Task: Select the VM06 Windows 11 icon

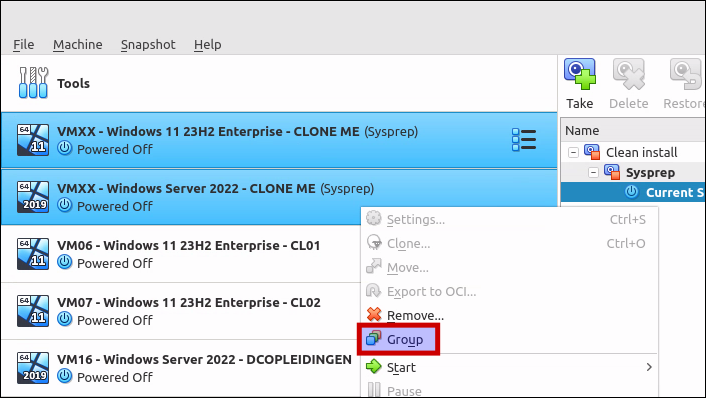Action: point(33,254)
